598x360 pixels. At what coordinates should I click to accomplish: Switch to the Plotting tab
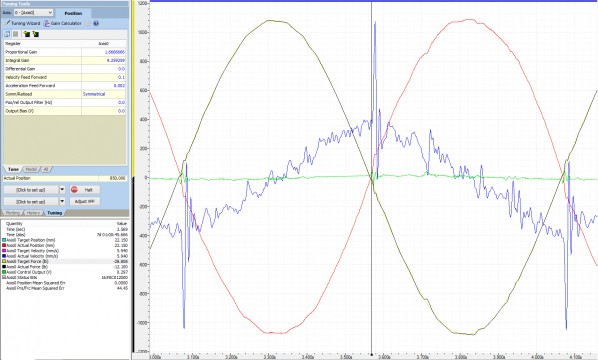click(x=13, y=213)
